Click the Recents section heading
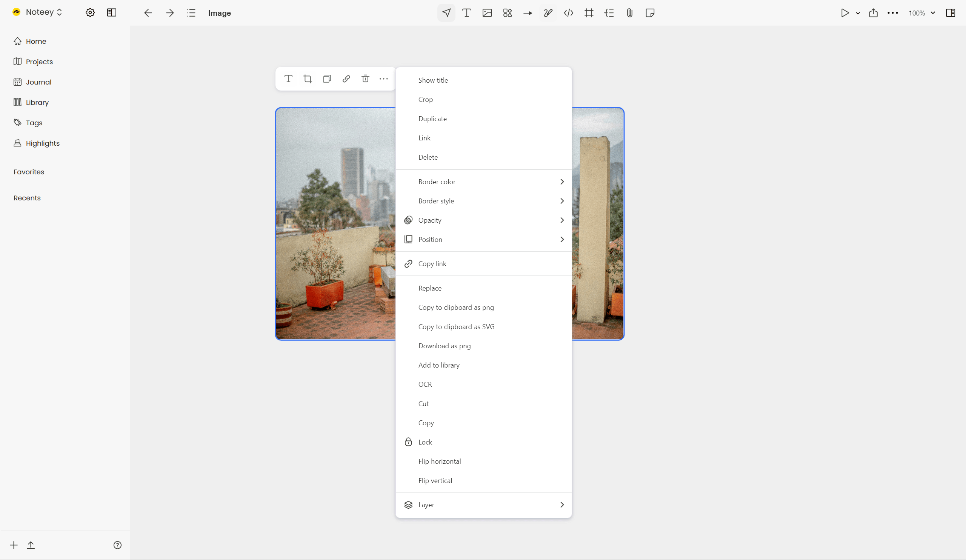This screenshot has height=560, width=966. point(27,198)
